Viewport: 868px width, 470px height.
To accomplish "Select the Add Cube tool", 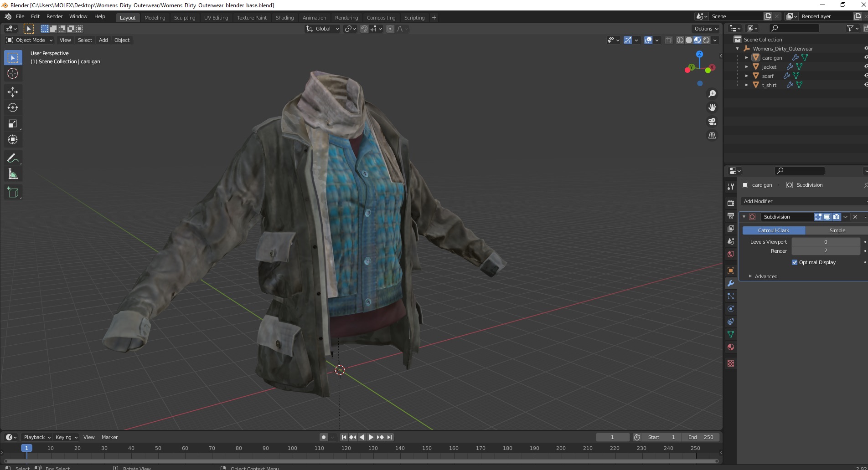I will 13,193.
